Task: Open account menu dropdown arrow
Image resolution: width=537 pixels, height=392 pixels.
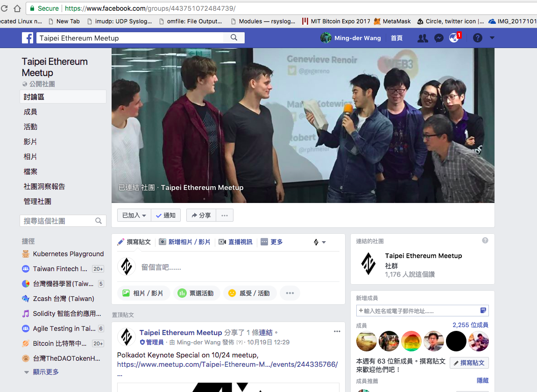Action: coord(492,38)
